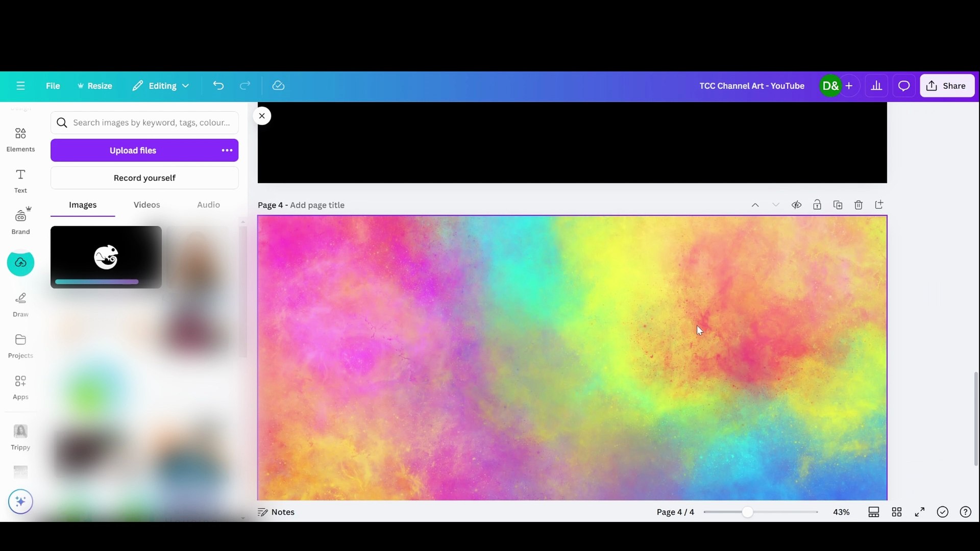Run the design check via checkmark circle
Image resolution: width=980 pixels, height=551 pixels.
(942, 512)
